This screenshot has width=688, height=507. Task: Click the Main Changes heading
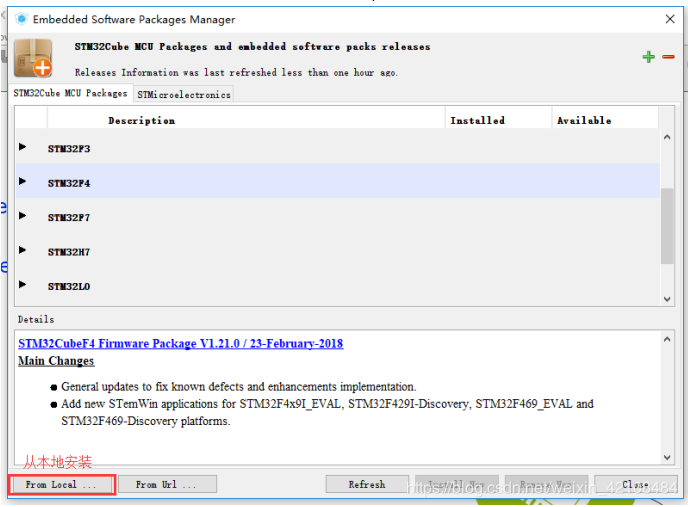pos(56,361)
